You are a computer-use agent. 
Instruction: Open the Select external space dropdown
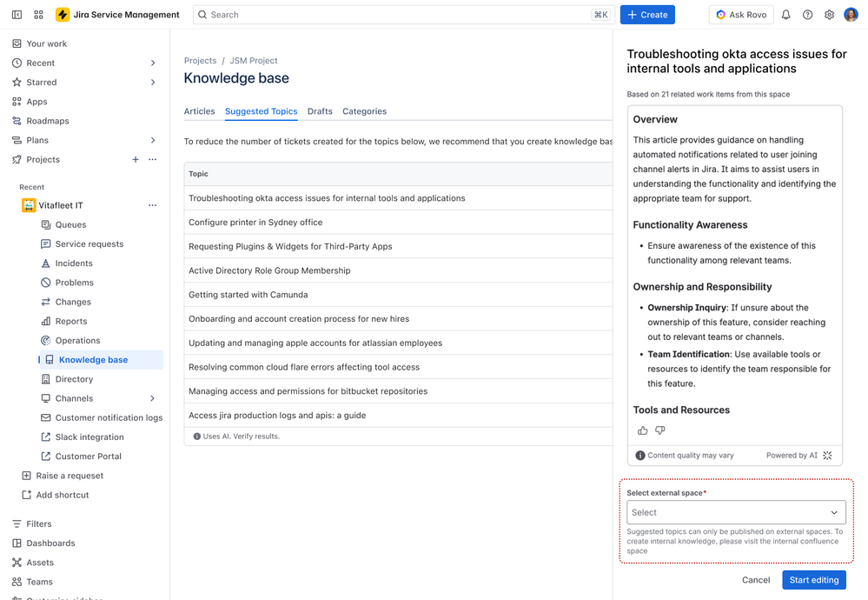click(x=736, y=512)
